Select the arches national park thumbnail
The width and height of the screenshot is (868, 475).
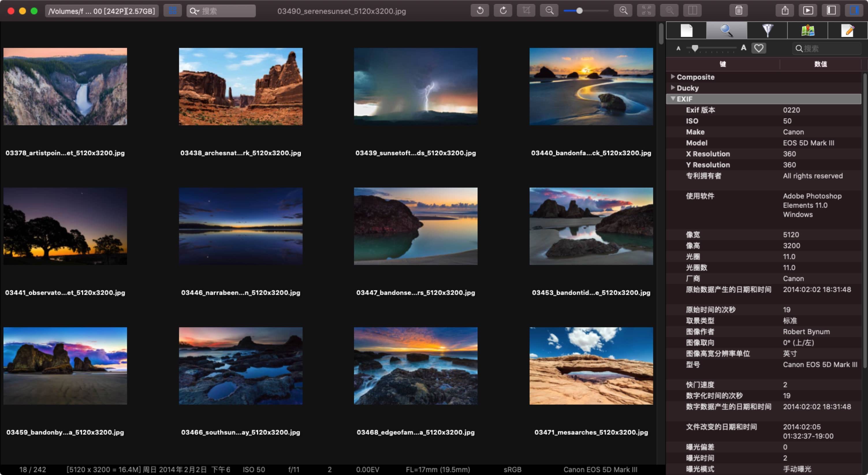(241, 87)
